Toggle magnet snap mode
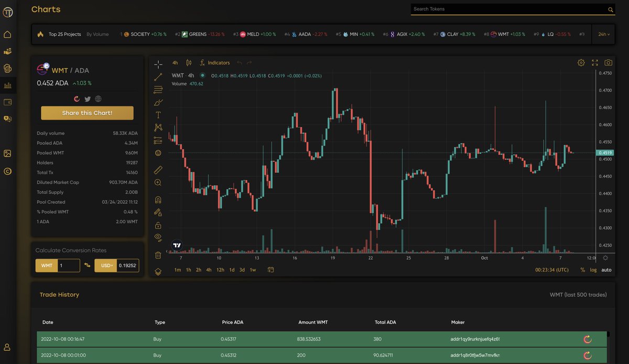The height and width of the screenshot is (364, 629). [x=158, y=200]
